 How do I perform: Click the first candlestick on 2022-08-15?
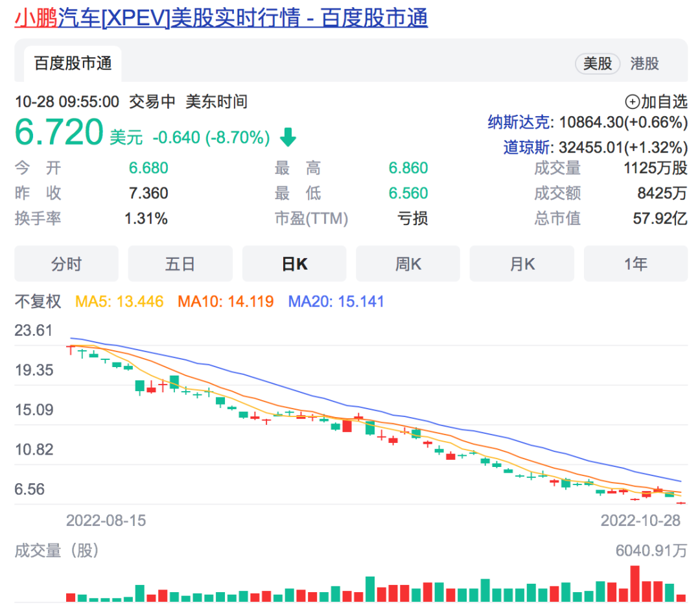click(x=71, y=350)
